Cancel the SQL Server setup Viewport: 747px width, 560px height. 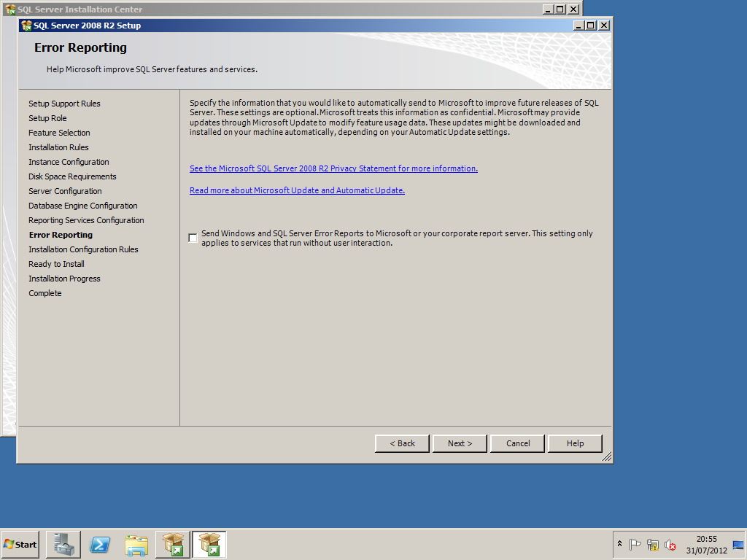(x=517, y=443)
